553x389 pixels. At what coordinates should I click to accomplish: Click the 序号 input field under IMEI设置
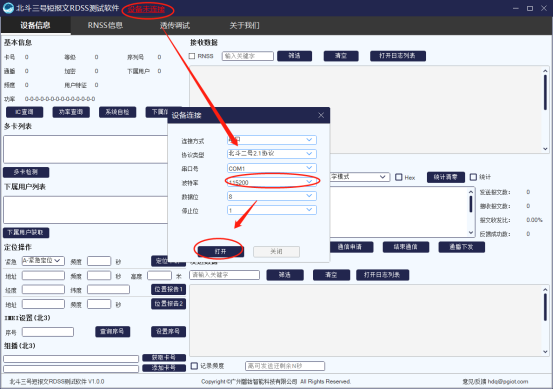click(x=48, y=332)
